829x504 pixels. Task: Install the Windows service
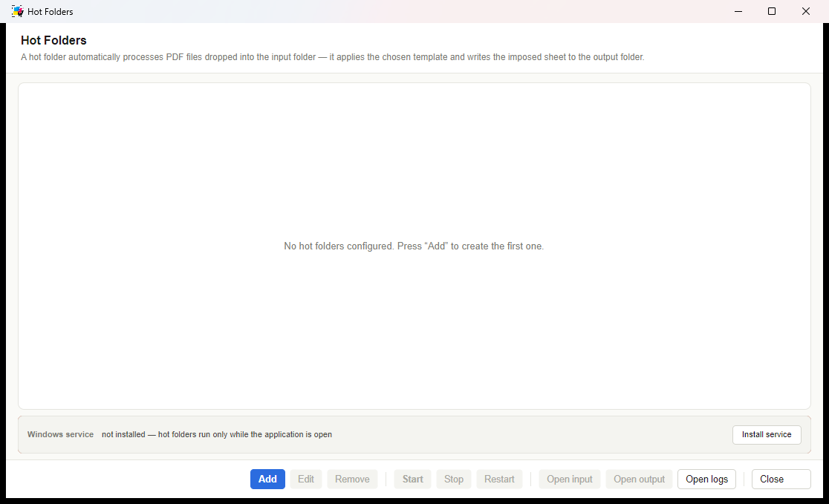(x=767, y=435)
